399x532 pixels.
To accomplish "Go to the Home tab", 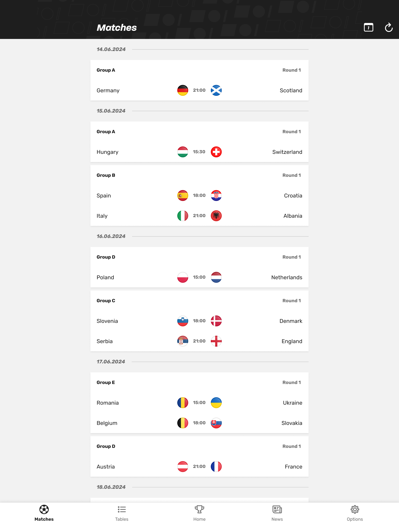I will 199,513.
